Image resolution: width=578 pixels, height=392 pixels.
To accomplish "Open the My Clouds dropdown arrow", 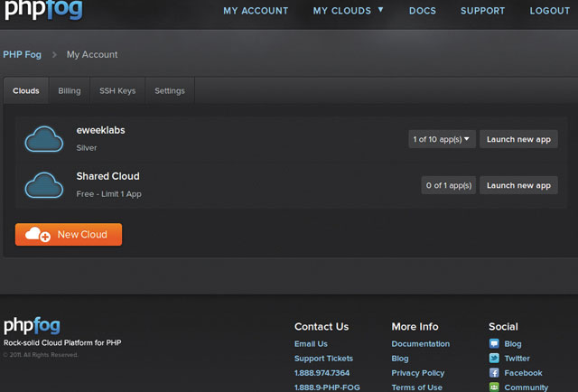I will (x=380, y=10).
